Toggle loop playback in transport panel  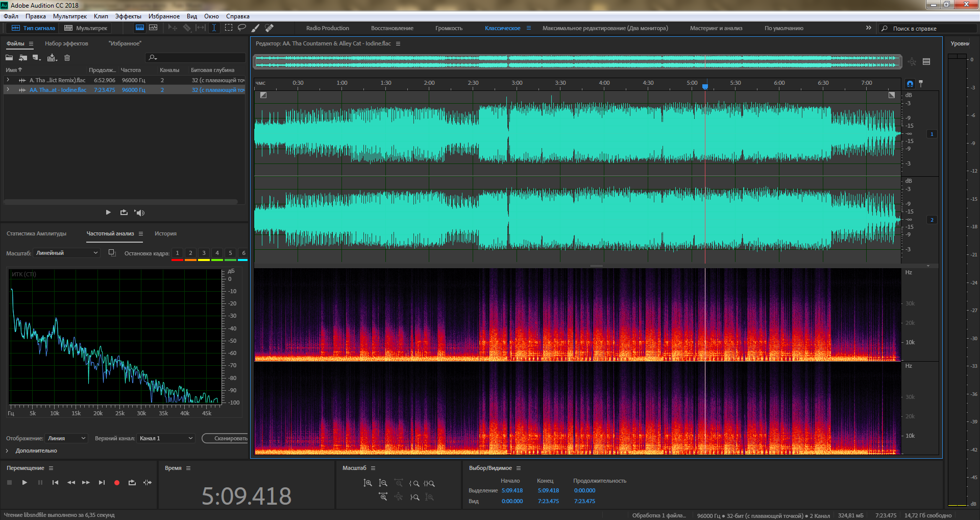(132, 483)
